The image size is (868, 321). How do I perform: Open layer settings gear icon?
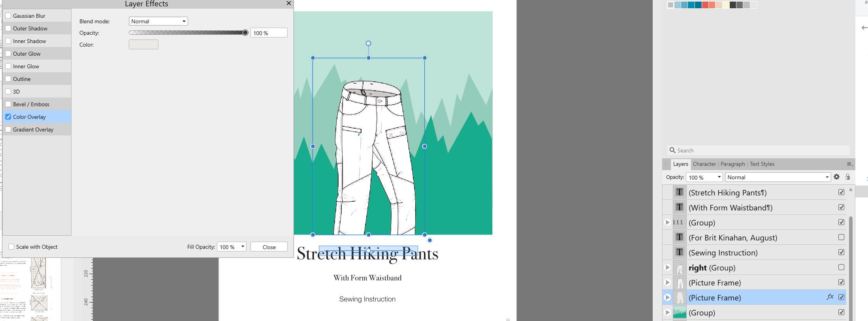[836, 177]
